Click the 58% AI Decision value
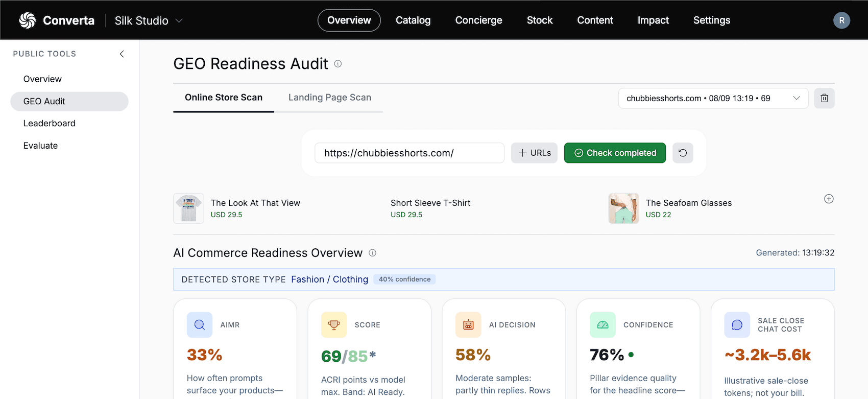Viewport: 868px width, 399px height. [x=473, y=355]
